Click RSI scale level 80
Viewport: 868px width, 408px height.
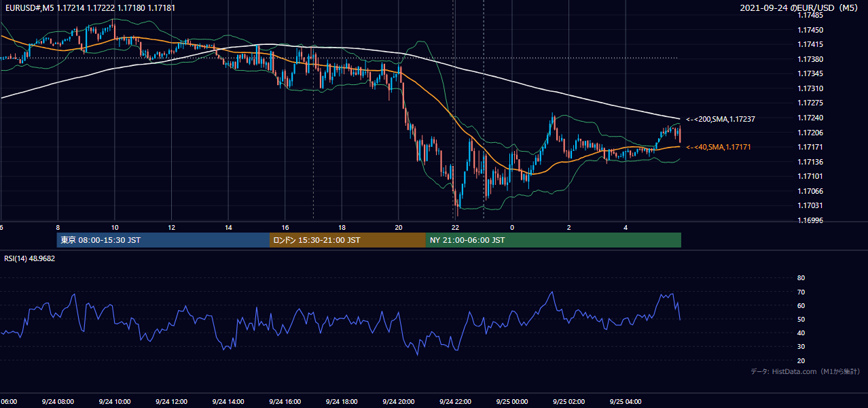tap(801, 278)
